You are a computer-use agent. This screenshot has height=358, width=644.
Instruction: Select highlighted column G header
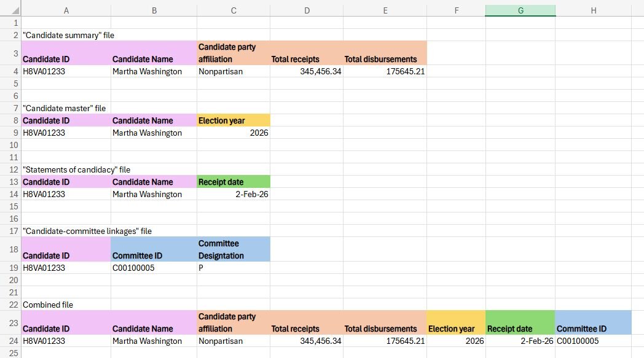520,10
